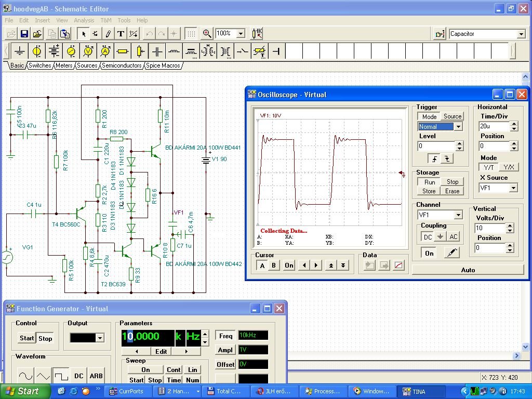Select the sine wave waveform
Viewport: 532px width, 399px height.
click(x=25, y=376)
